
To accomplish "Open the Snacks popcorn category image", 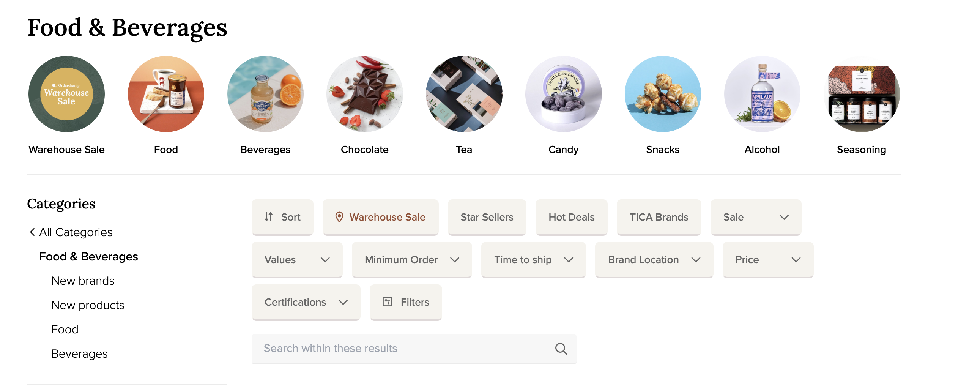I will pos(662,94).
